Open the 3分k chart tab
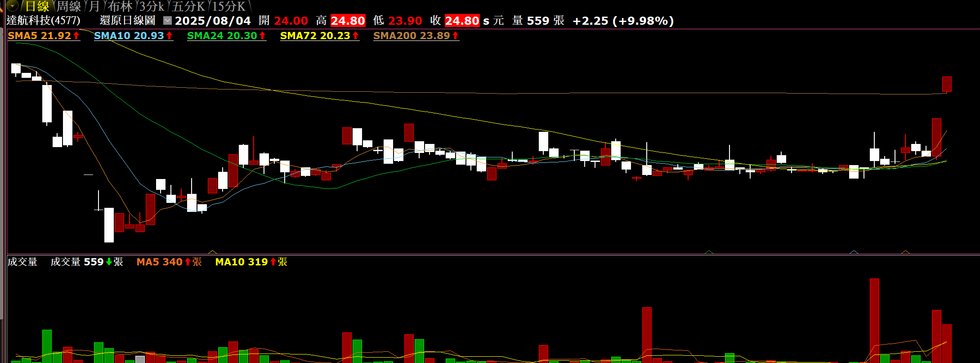Image resolution: width=980 pixels, height=363 pixels. pyautogui.click(x=152, y=6)
